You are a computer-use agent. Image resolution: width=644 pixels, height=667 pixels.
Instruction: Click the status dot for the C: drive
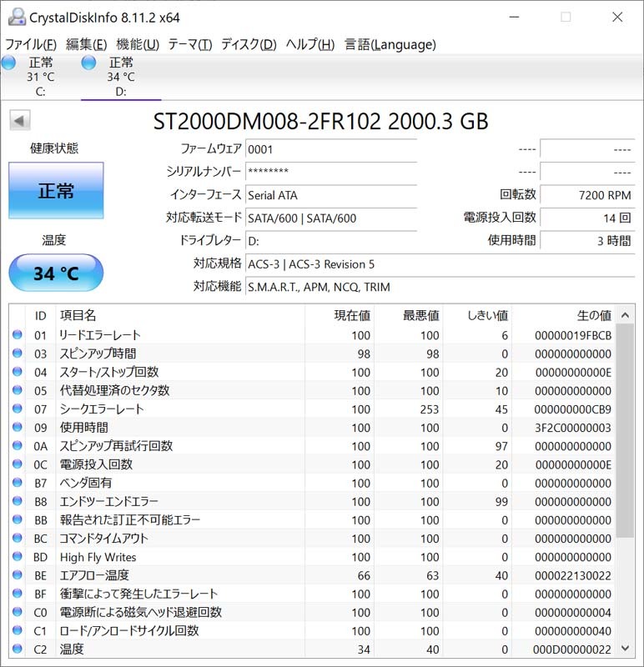pos(8,63)
